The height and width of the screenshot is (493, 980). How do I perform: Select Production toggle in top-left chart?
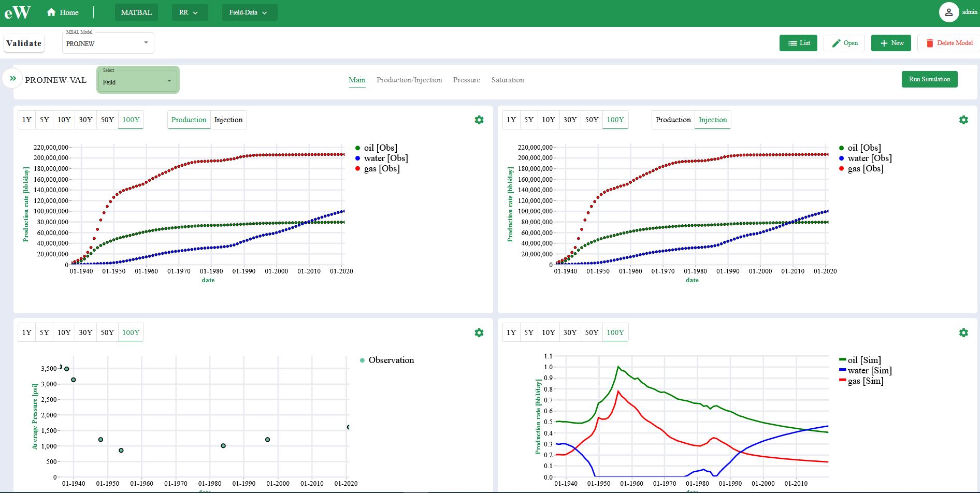189,120
